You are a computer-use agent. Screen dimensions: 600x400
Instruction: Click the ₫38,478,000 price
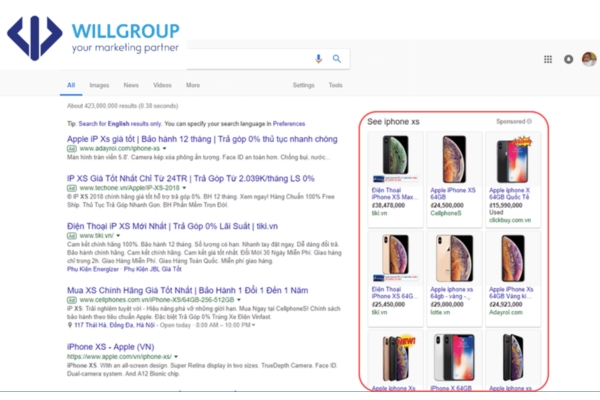[x=388, y=206]
